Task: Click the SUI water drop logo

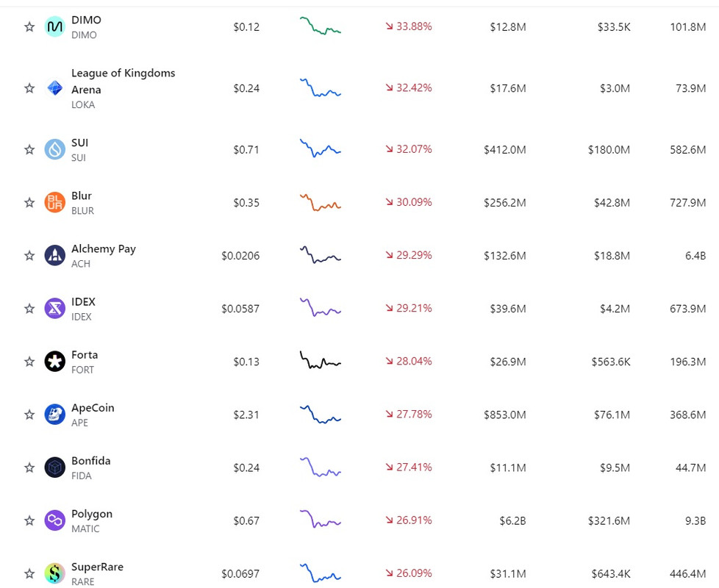Action: (54, 149)
